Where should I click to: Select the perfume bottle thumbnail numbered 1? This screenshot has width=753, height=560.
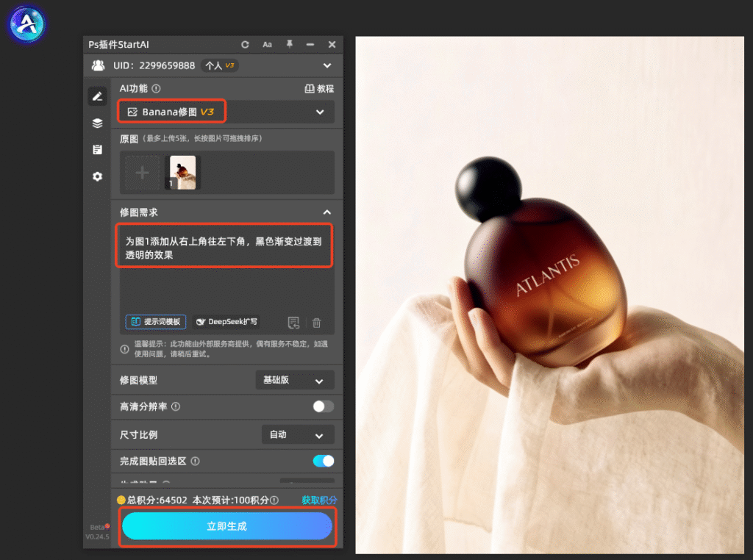coord(182,172)
